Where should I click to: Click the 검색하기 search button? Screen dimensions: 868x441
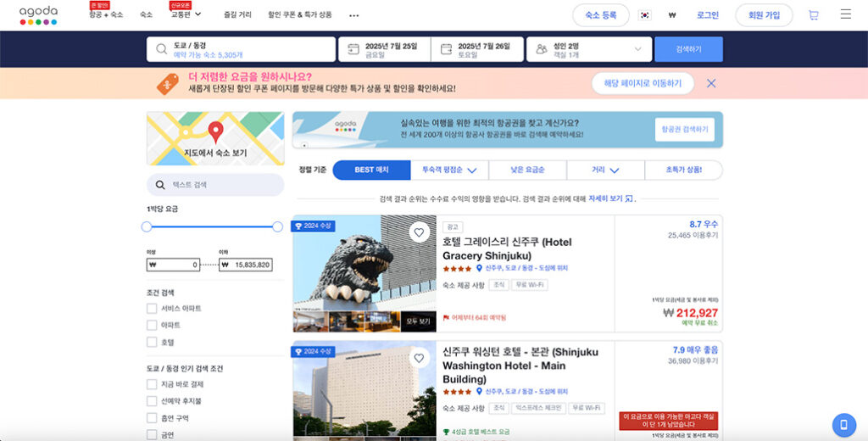[x=688, y=49]
